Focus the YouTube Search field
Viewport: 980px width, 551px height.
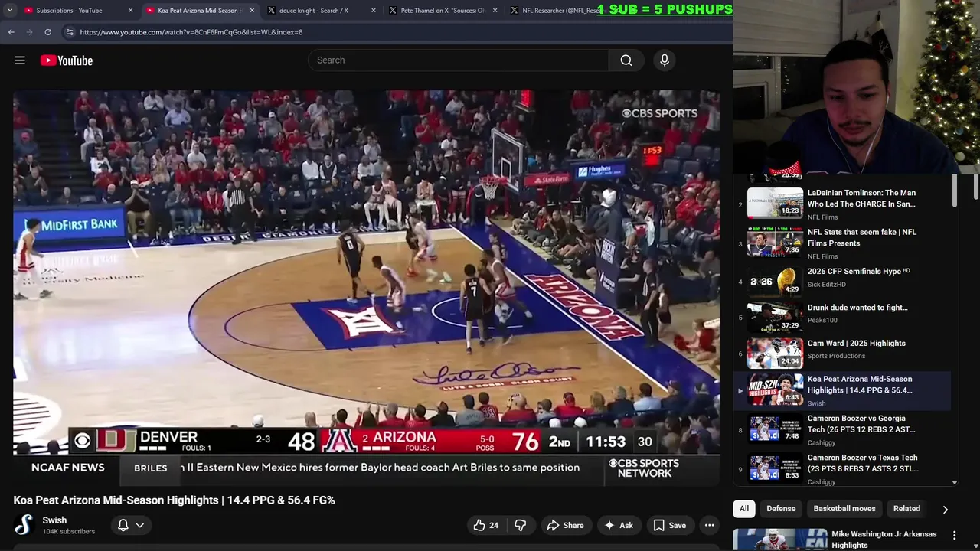[458, 60]
